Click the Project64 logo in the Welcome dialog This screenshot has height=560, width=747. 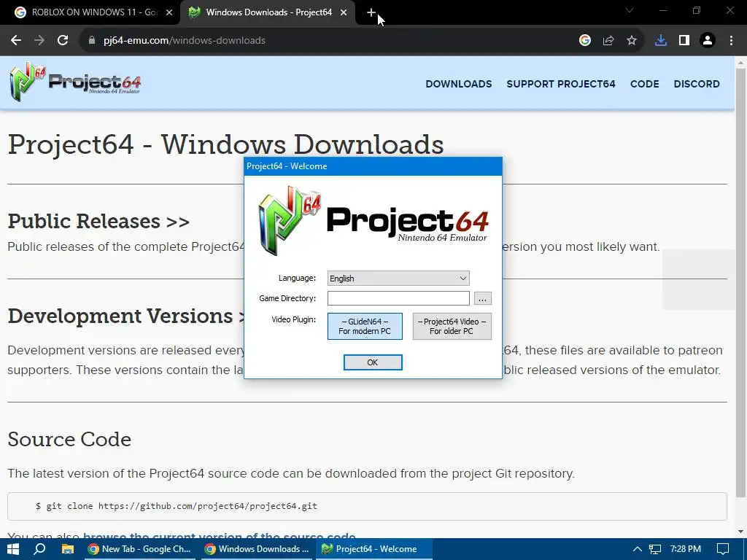pos(373,220)
